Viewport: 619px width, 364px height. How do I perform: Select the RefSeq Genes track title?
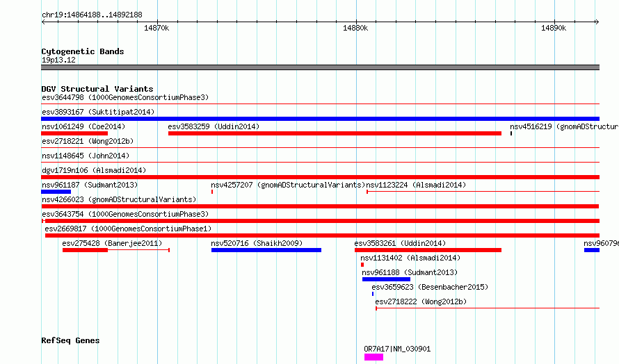pyautogui.click(x=70, y=340)
